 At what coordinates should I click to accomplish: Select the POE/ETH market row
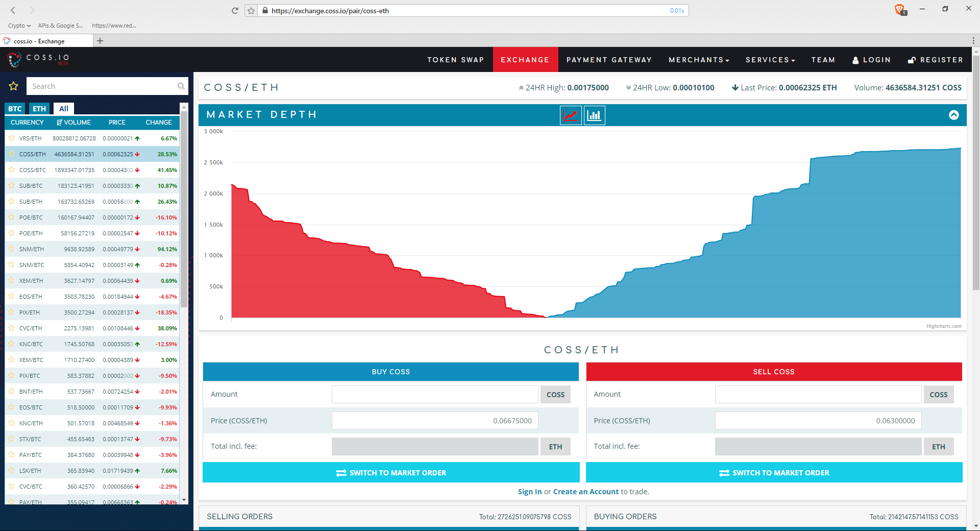92,233
